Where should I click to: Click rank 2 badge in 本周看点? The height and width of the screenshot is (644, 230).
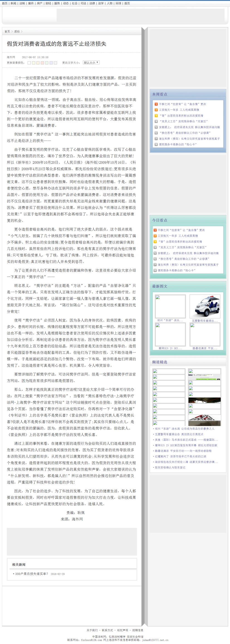156,110
